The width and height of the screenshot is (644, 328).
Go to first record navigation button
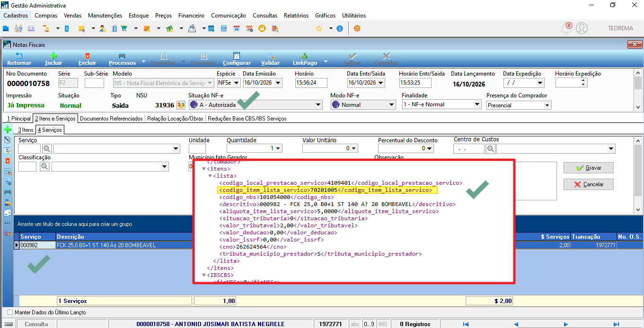pos(466,324)
